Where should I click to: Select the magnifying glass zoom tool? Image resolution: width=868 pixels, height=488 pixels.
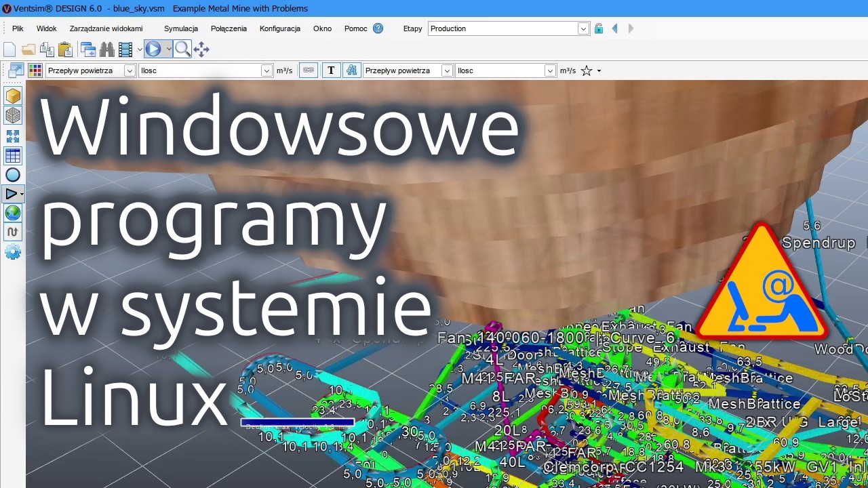182,49
